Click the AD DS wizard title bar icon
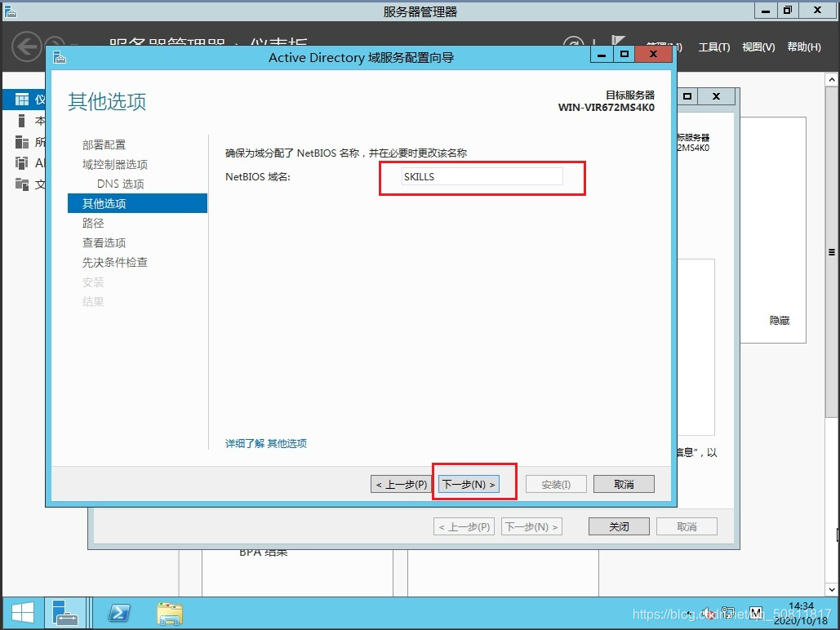The width and height of the screenshot is (840, 630). pos(60,57)
